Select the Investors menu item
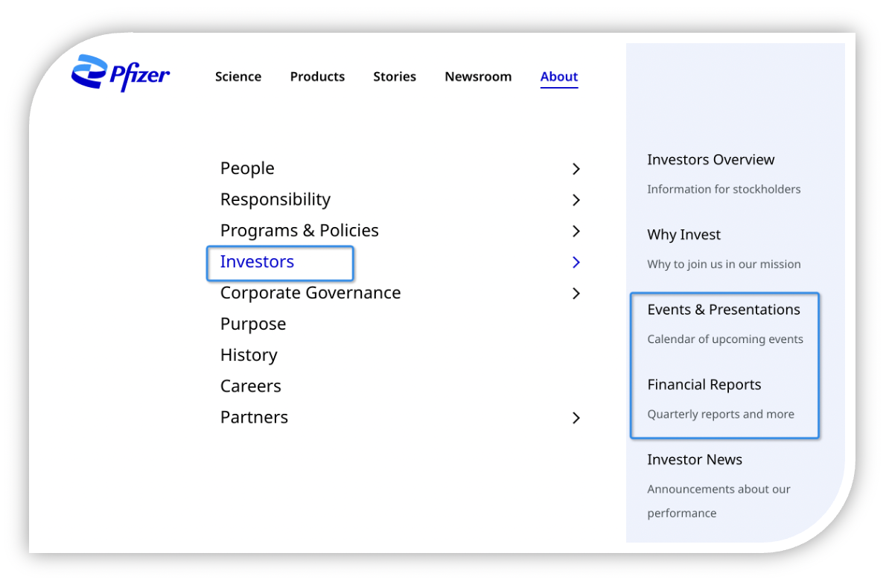Image resolution: width=889 pixels, height=588 pixels. [x=258, y=262]
